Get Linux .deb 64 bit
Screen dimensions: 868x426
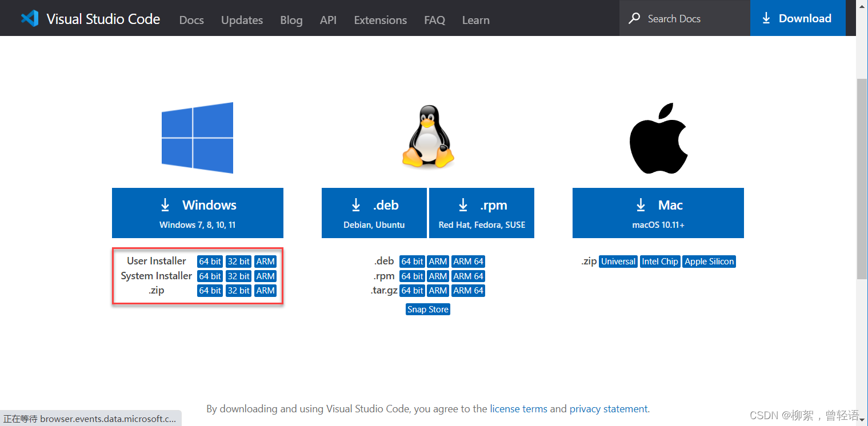412,262
